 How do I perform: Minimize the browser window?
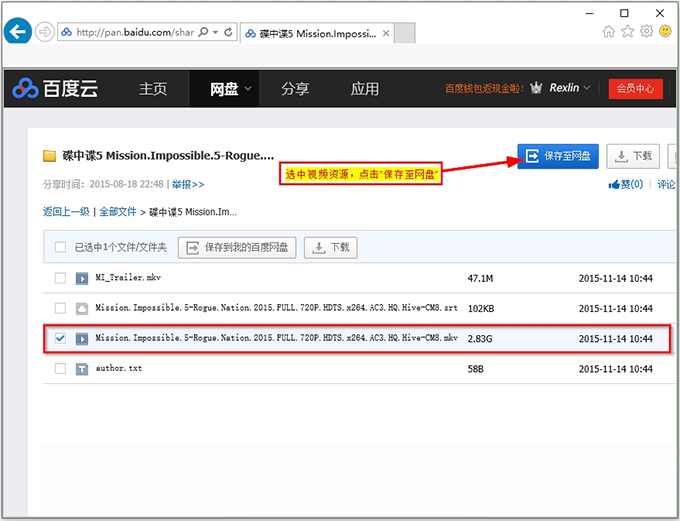click(589, 13)
